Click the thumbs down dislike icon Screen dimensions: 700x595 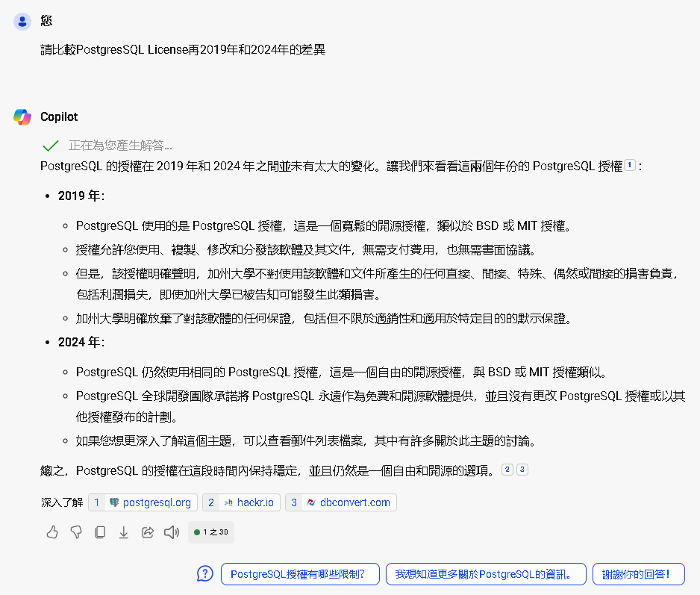(76, 532)
